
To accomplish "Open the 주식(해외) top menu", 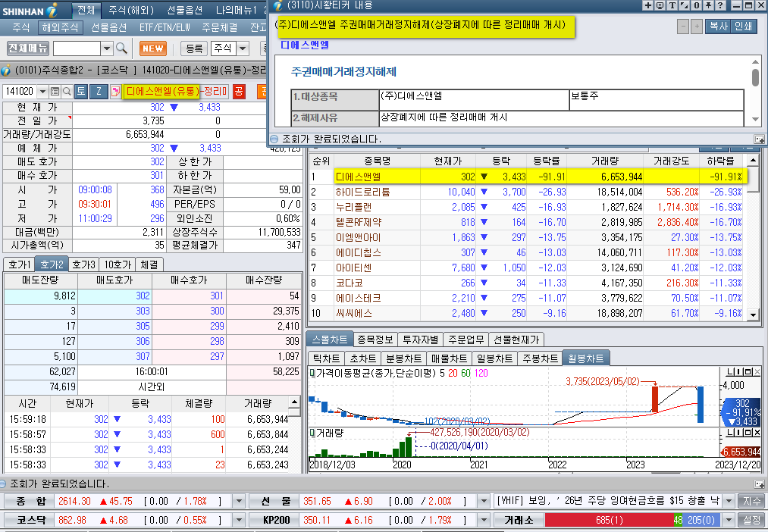I will click(130, 10).
